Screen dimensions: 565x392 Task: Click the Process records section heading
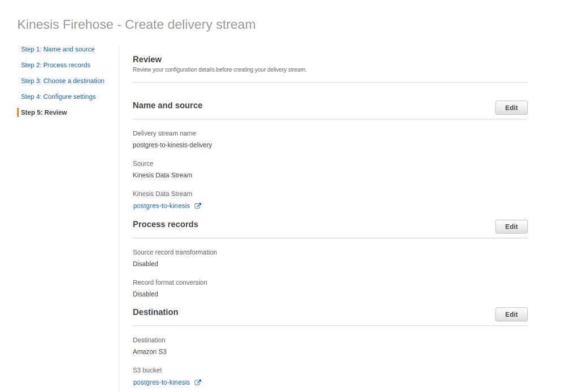click(x=166, y=224)
